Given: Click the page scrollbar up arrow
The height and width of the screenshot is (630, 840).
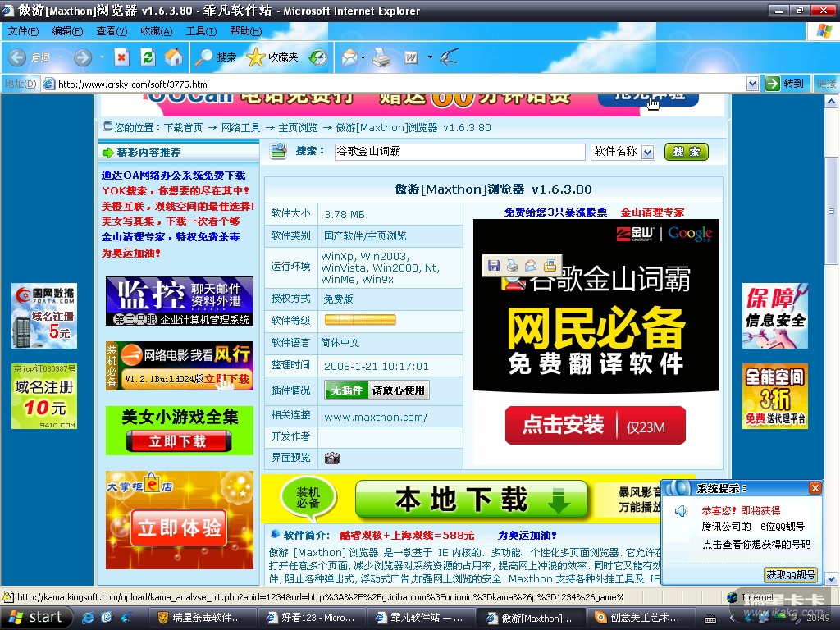Looking at the screenshot, I should tap(832, 101).
